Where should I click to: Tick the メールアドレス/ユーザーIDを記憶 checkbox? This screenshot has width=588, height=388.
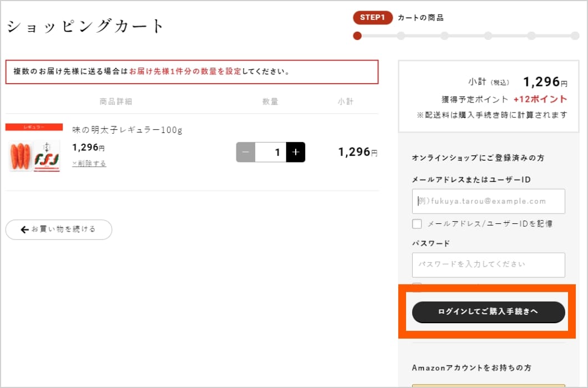(x=417, y=224)
